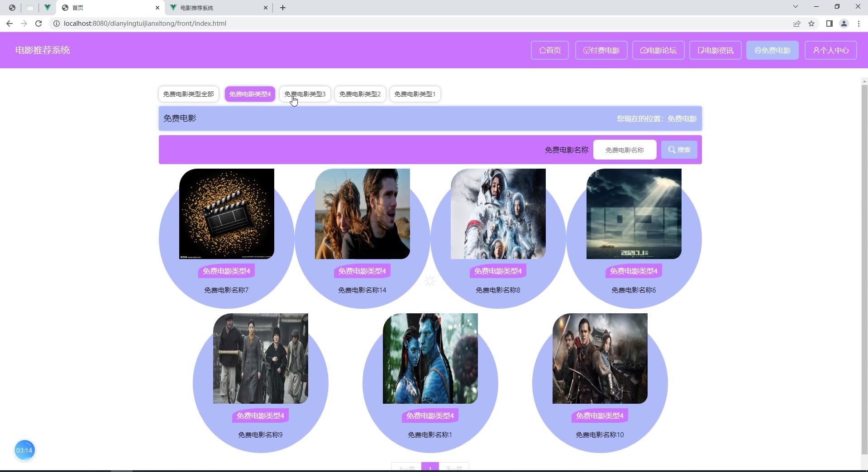Click the breadcrumb 您现在的位置：免费电影
The image size is (868, 472).
coord(657,118)
